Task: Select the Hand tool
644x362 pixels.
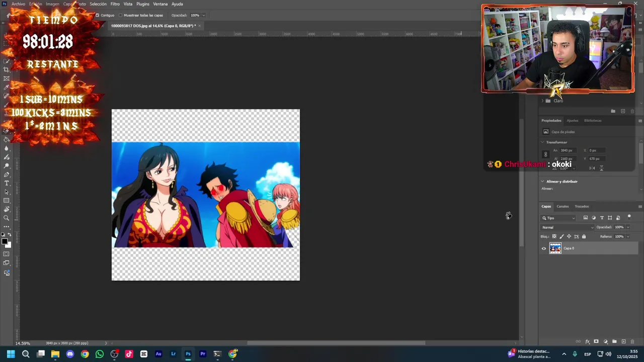Action: [7, 209]
